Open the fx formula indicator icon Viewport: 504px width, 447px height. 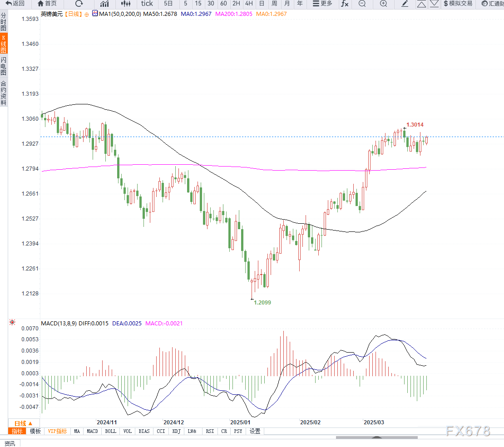(x=345, y=4)
